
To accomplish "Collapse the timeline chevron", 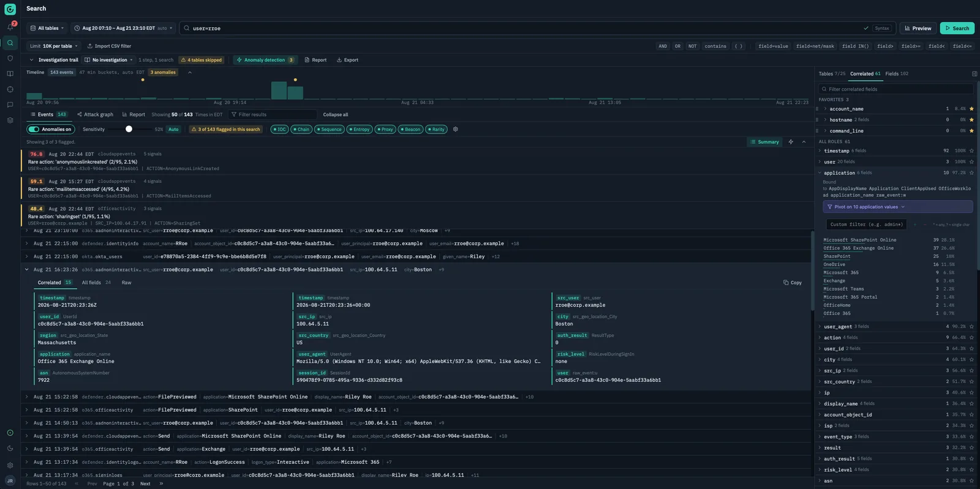I will coord(190,72).
